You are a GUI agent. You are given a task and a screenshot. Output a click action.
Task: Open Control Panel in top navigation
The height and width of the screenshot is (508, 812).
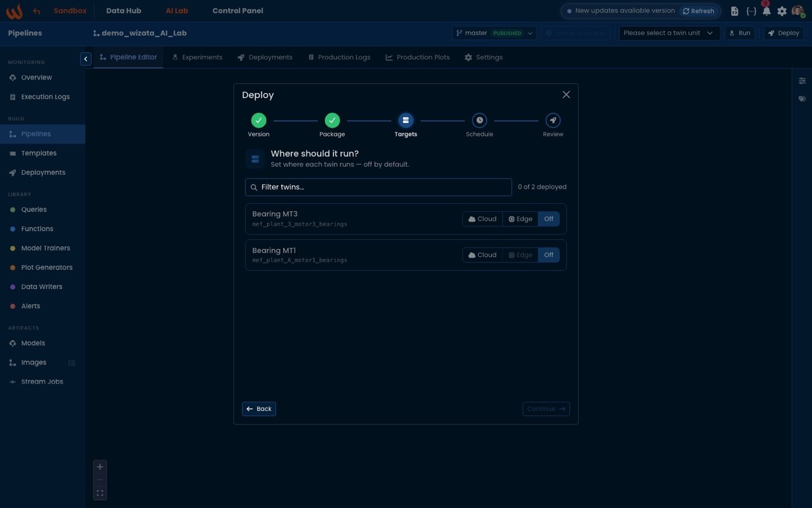pyautogui.click(x=238, y=11)
